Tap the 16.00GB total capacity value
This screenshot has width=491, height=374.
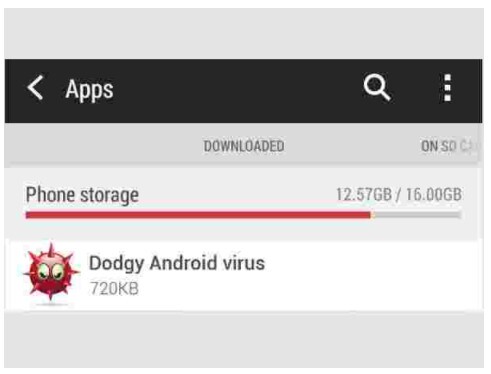click(x=433, y=194)
